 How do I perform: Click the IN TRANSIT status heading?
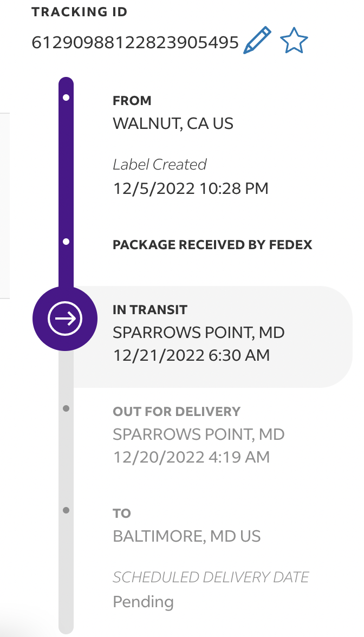click(149, 310)
